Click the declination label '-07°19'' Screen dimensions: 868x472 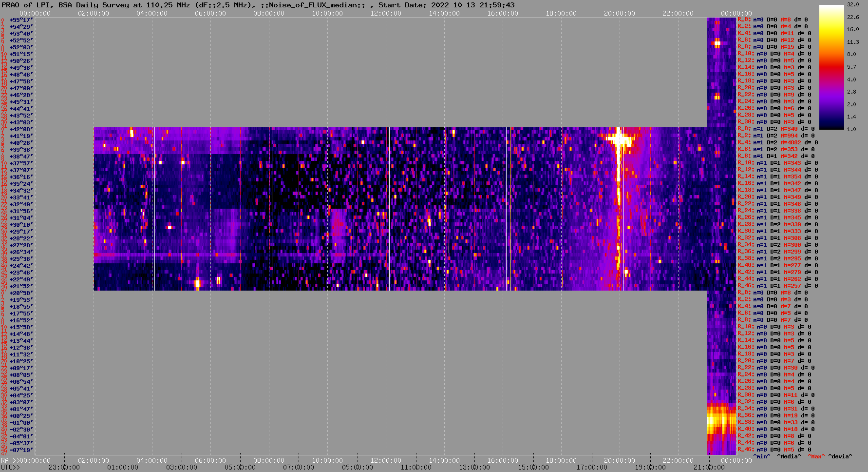click(21, 450)
